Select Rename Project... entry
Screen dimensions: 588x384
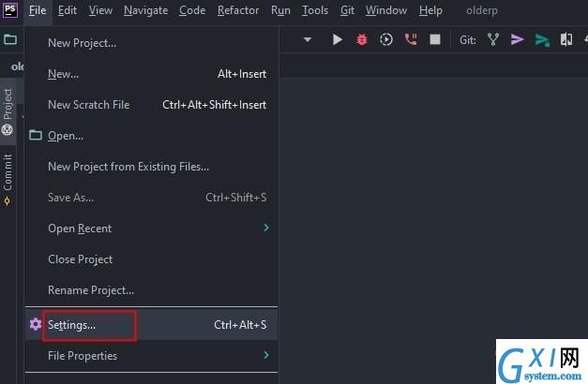[x=152, y=290]
